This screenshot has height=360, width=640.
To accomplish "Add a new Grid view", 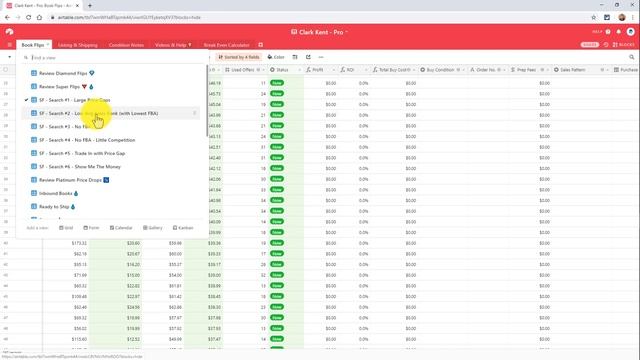I will 66,228.
